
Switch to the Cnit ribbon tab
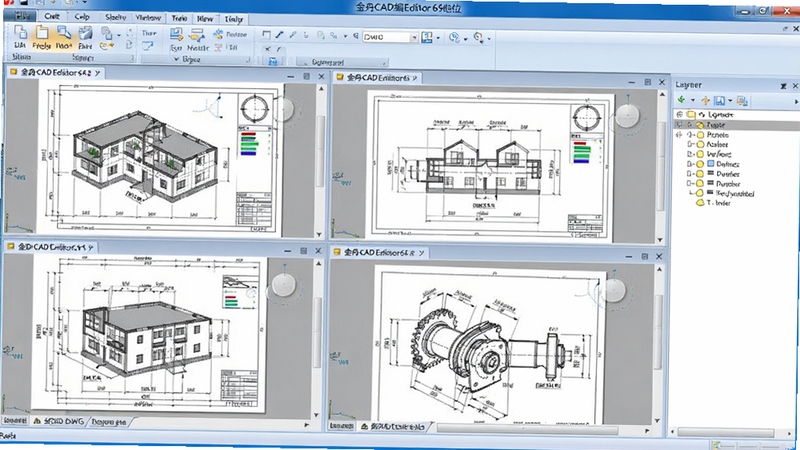[52, 16]
